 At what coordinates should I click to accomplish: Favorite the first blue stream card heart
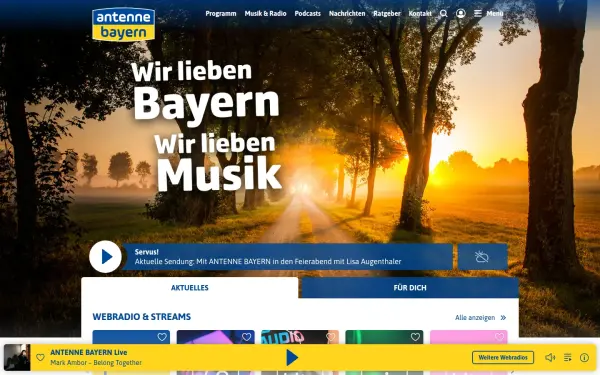coord(162,337)
